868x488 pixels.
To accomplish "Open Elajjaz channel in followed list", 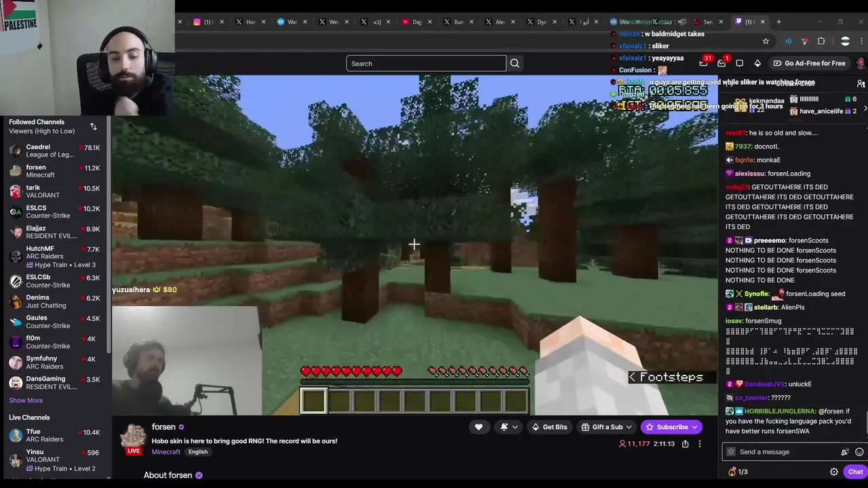I will coord(57,232).
